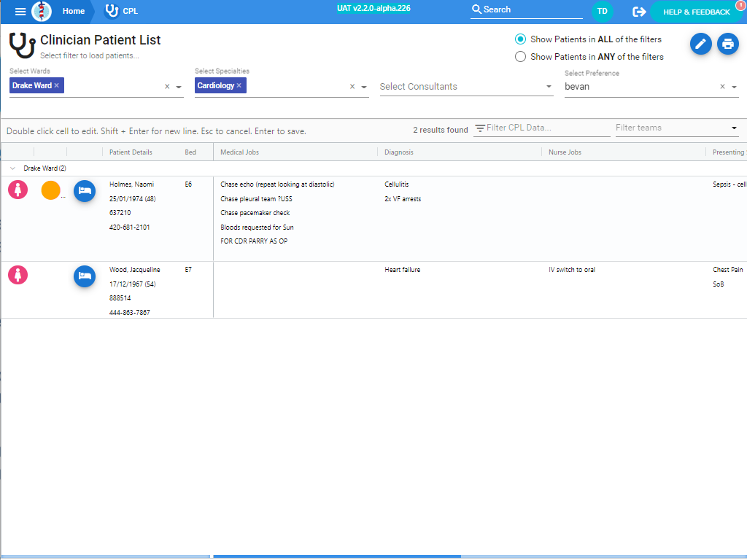Click 'FOR CDR PARRY AS OP'
747x560 pixels.
tap(253, 241)
